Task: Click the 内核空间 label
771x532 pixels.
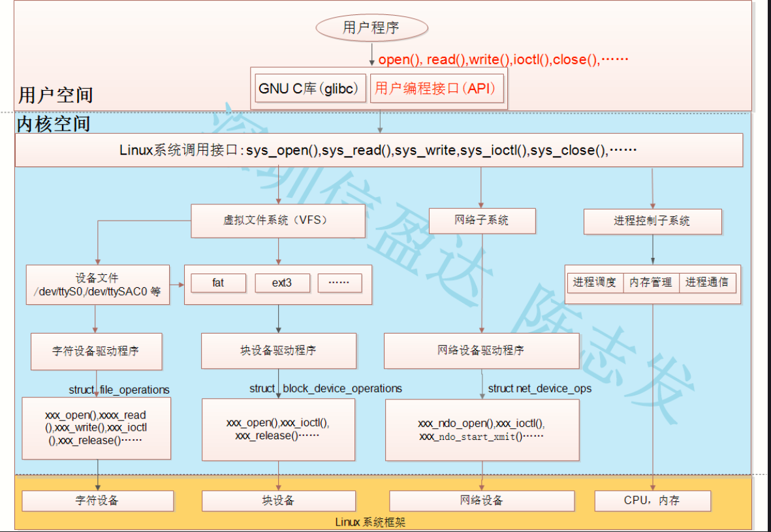Action: pos(54,124)
